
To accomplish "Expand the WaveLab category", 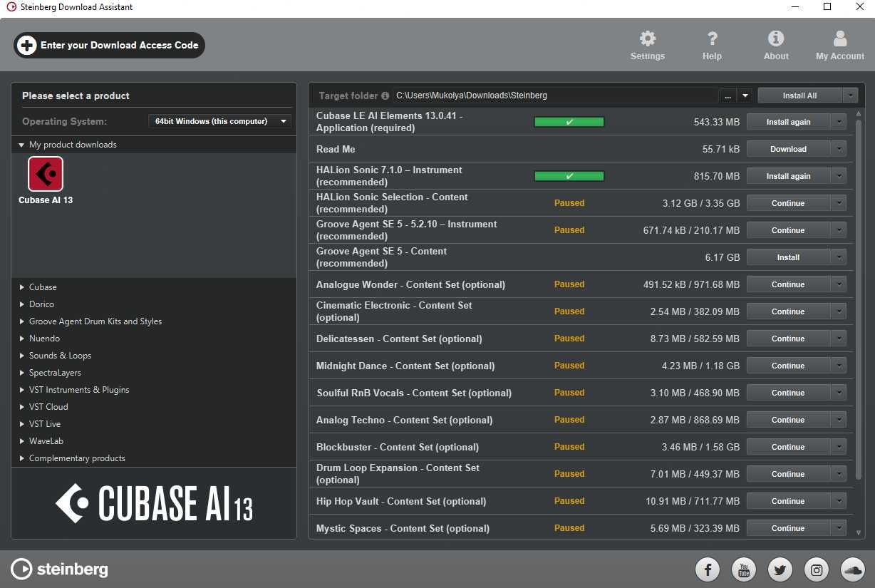I will pyautogui.click(x=22, y=441).
